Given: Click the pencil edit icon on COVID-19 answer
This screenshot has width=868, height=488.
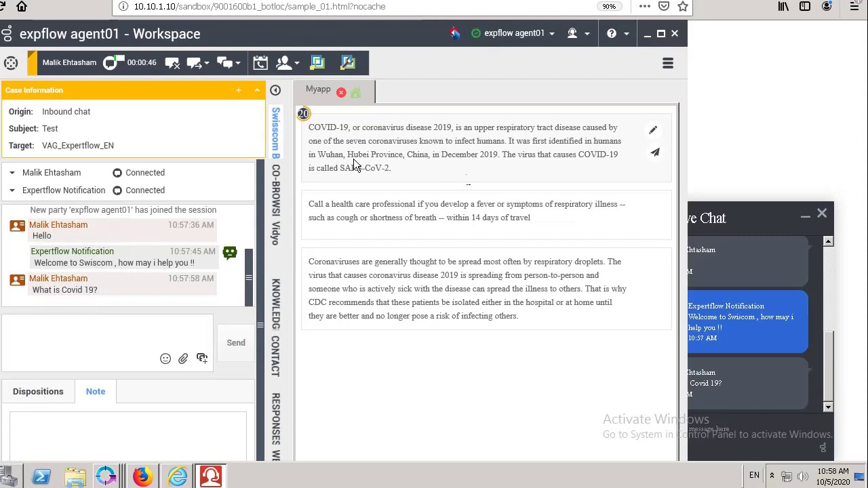Looking at the screenshot, I should 653,129.
